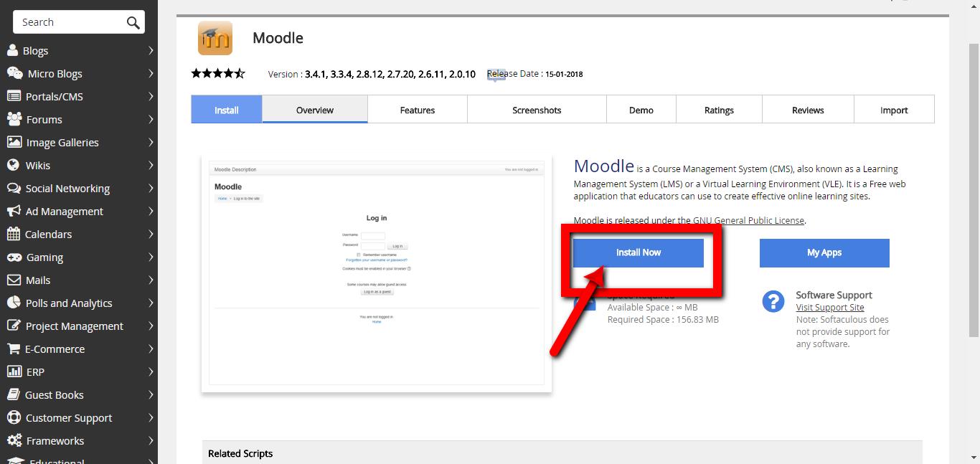Image resolution: width=980 pixels, height=464 pixels.
Task: Open the Visit Support Site link
Action: click(830, 307)
